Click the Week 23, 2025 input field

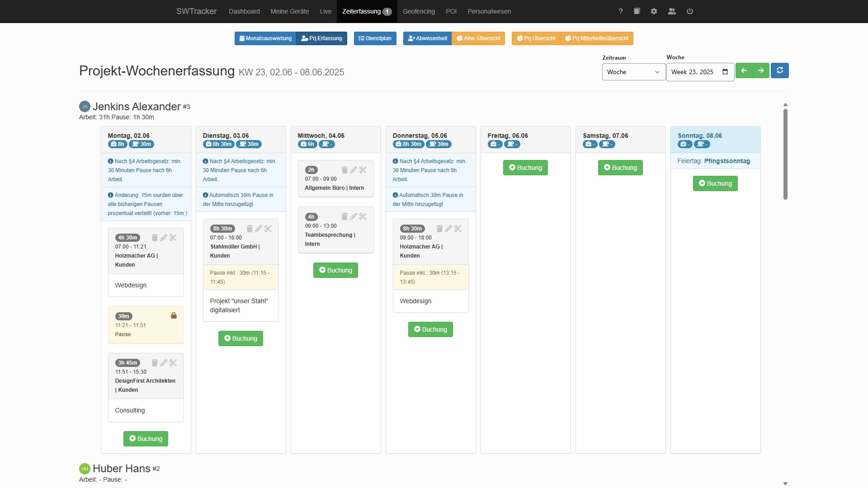(700, 72)
